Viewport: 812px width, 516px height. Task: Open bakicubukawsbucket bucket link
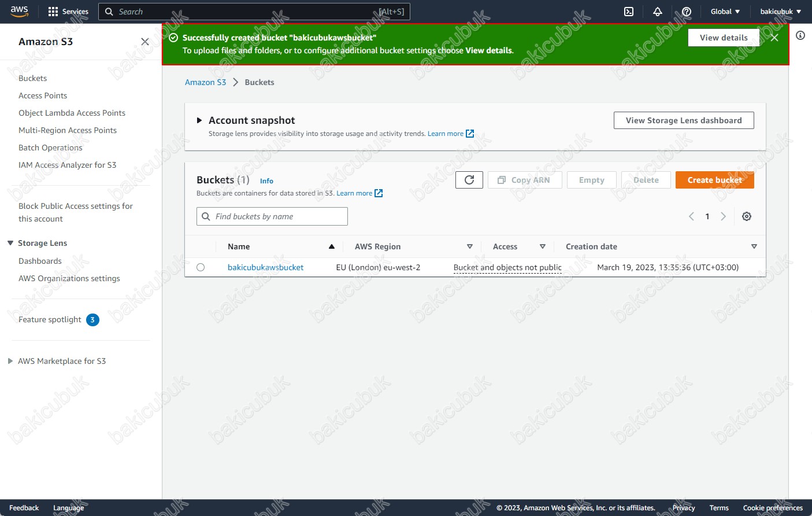265,267
